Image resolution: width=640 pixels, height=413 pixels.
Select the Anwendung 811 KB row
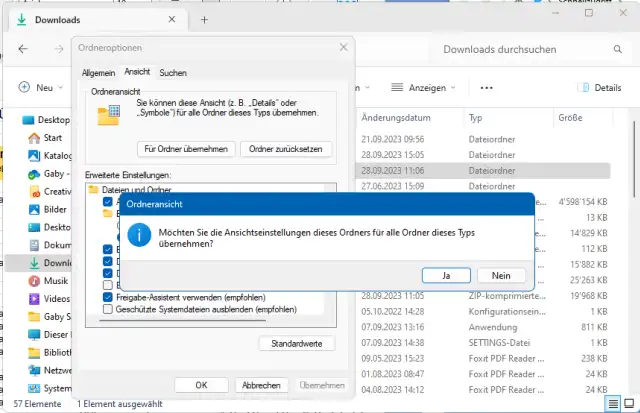pyautogui.click(x=484, y=327)
